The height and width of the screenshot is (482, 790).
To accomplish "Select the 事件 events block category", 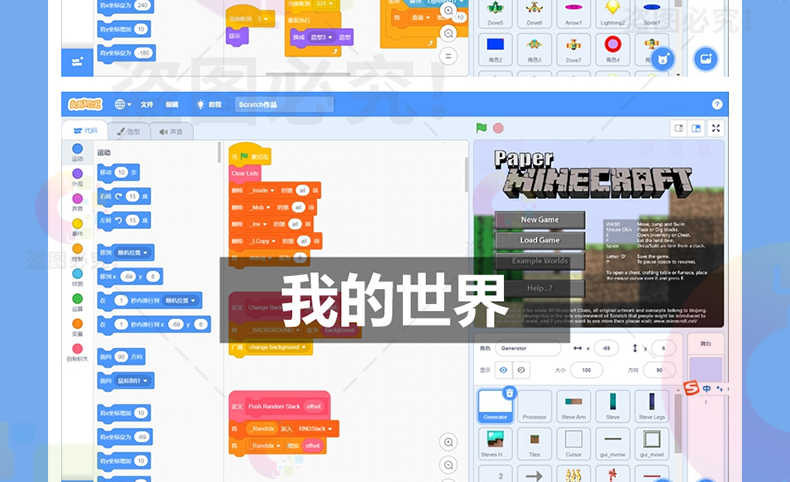I will (x=77, y=227).
